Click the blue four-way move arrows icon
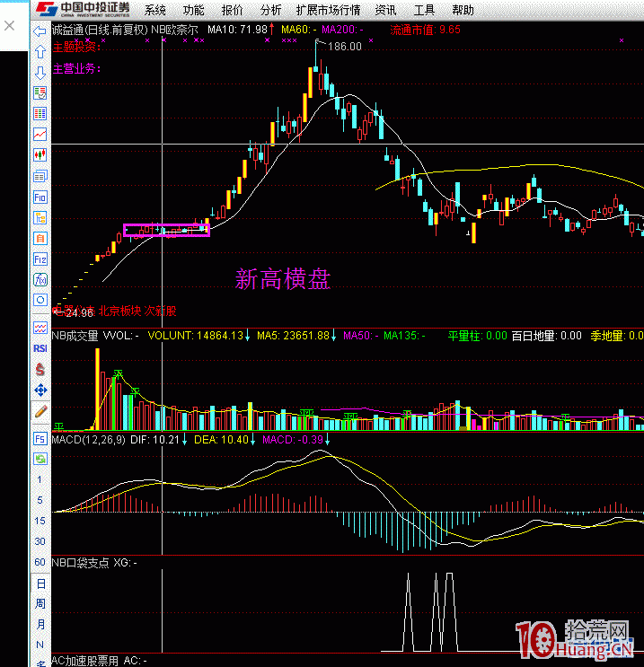The width and height of the screenshot is (644, 667). [x=40, y=391]
